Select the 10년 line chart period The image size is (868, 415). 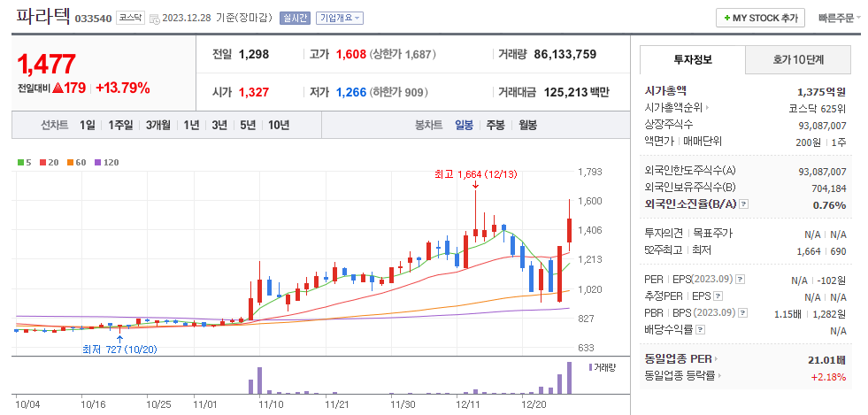pyautogui.click(x=279, y=125)
